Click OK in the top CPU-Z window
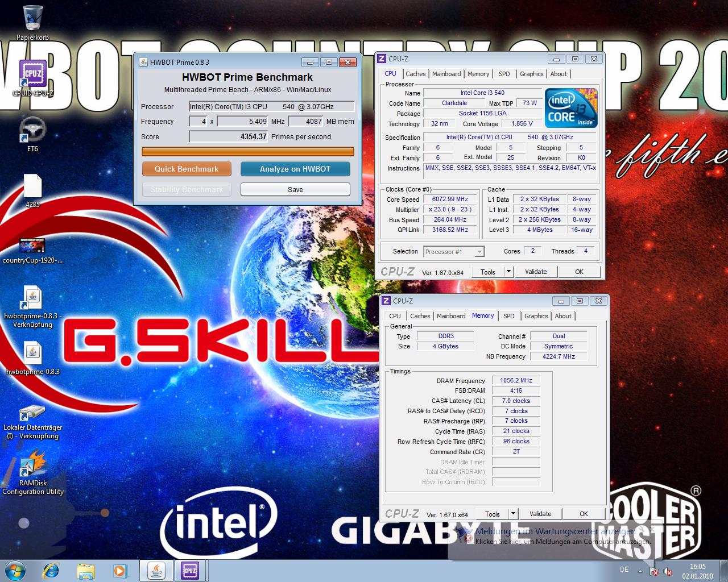This screenshot has height=582, width=728. [579, 272]
